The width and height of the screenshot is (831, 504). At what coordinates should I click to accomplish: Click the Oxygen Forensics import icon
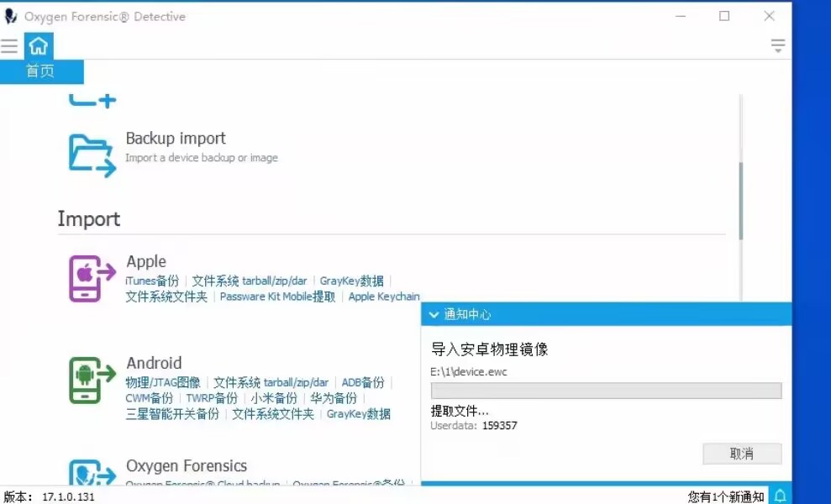pos(92,473)
